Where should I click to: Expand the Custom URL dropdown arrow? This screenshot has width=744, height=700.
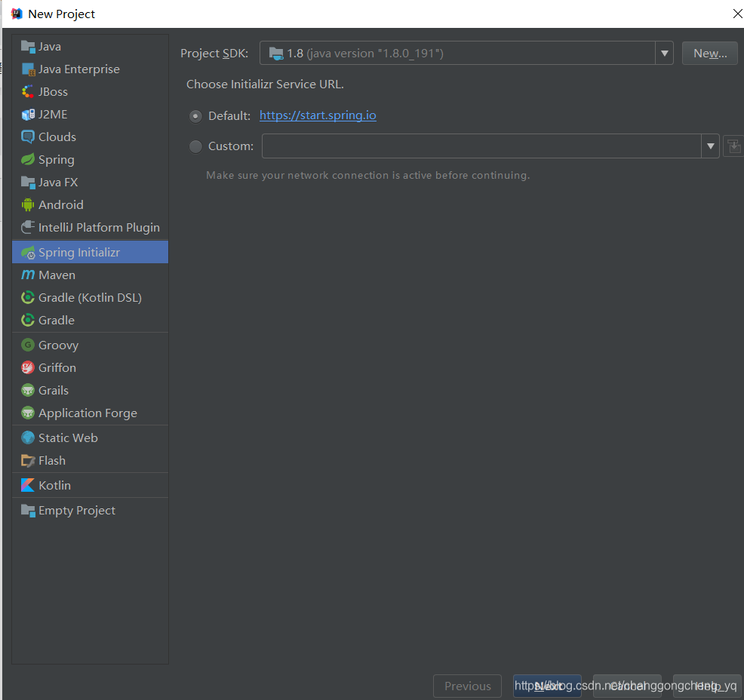pyautogui.click(x=710, y=146)
